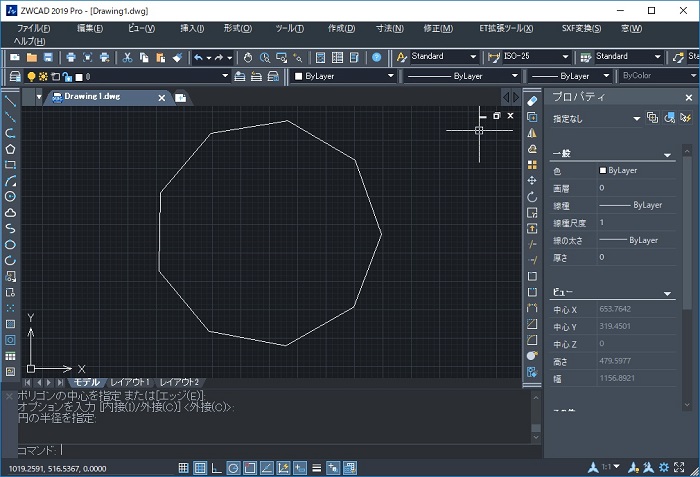Click the Rotate tool in modify toolbar
Image resolution: width=700 pixels, height=477 pixels.
[532, 197]
